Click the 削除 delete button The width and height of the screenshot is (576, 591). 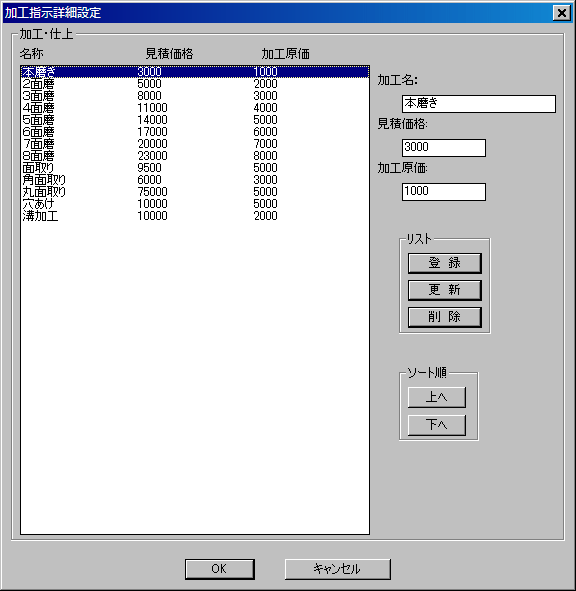coord(444,317)
